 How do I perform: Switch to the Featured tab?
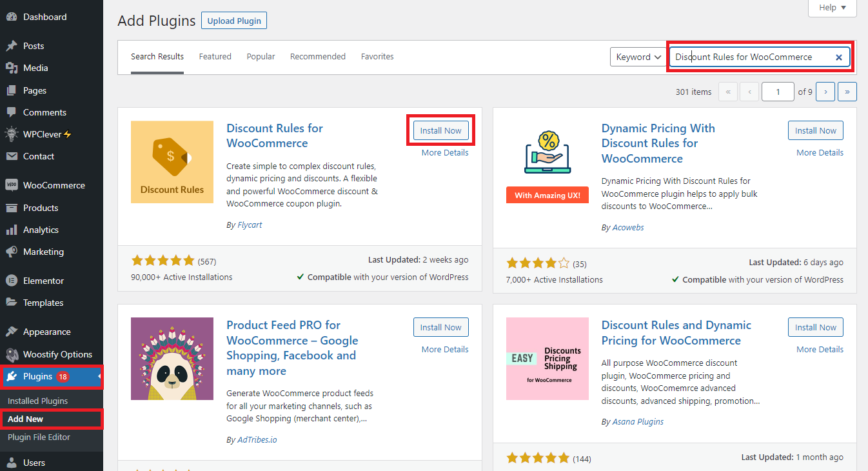(x=215, y=57)
